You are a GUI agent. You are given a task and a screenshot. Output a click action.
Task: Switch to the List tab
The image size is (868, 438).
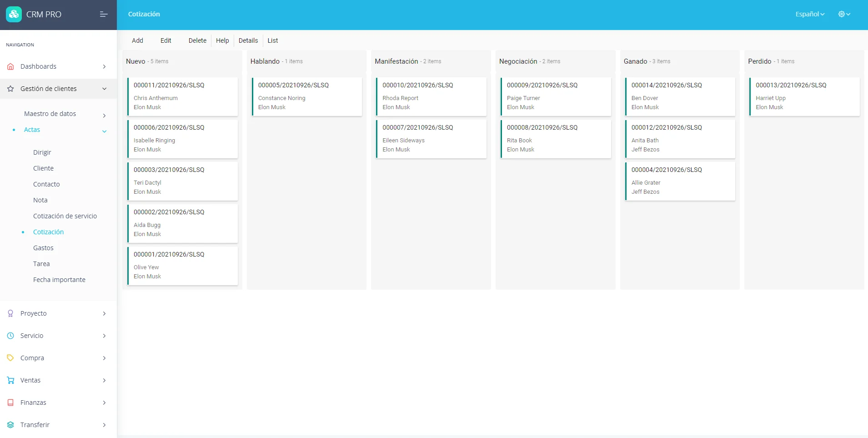click(272, 40)
